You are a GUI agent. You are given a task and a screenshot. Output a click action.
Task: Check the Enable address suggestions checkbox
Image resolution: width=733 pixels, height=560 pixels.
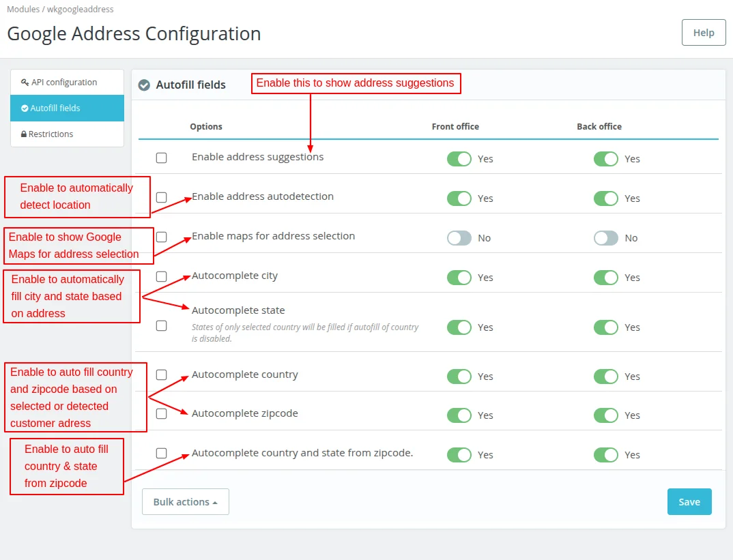pos(161,158)
